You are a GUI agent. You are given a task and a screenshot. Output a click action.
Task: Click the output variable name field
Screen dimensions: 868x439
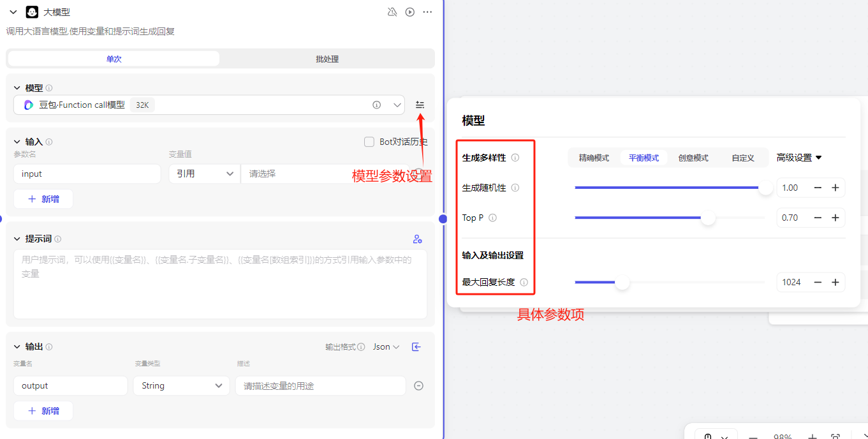(70, 385)
